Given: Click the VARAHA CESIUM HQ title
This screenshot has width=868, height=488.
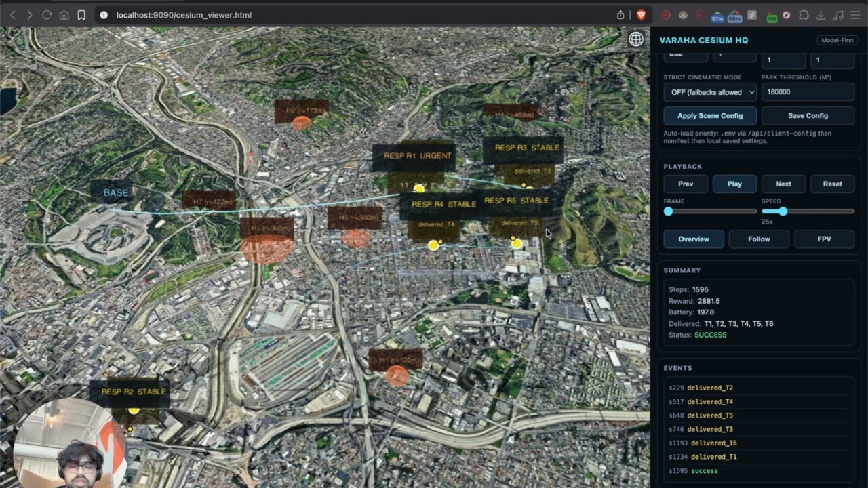Looking at the screenshot, I should pos(704,40).
